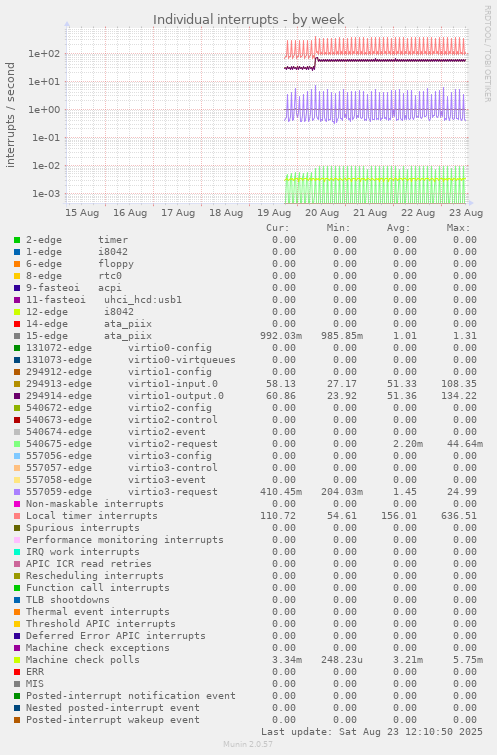Select the graph title 'Individual interrupts - by week'

[248, 20]
